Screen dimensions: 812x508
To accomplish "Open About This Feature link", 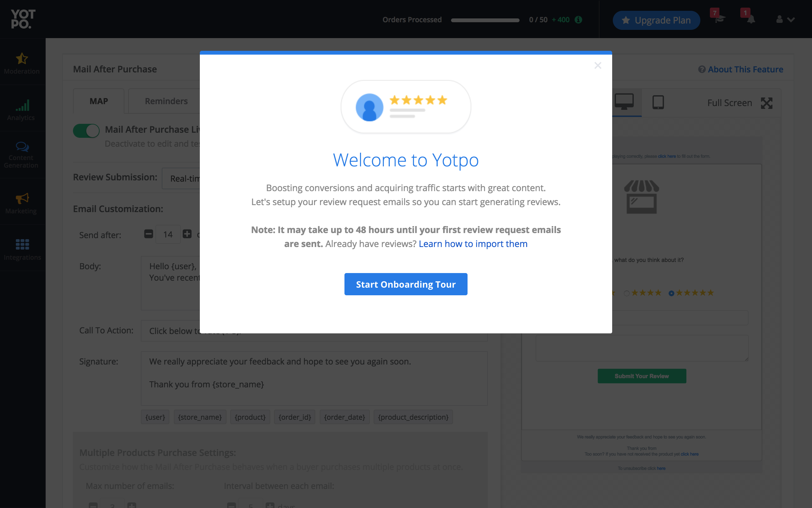I will (746, 69).
